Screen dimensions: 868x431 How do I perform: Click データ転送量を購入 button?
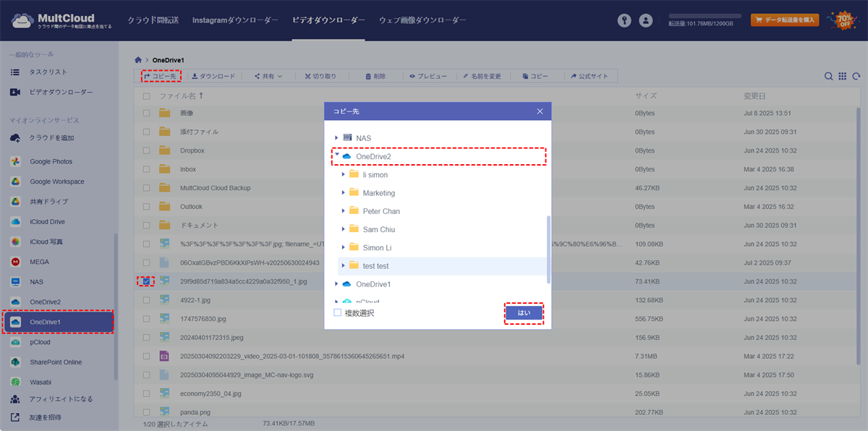(785, 20)
